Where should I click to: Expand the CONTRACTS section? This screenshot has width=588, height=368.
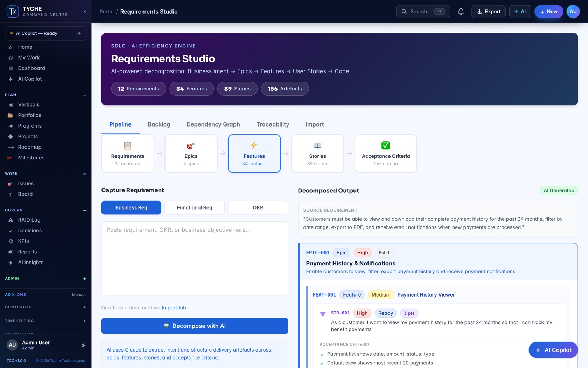tap(84, 307)
